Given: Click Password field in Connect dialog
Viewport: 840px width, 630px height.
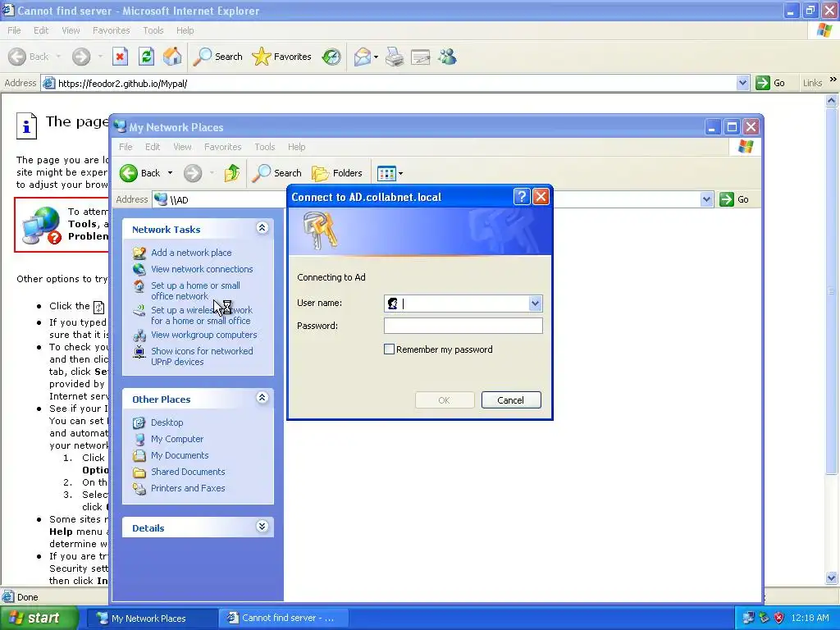Looking at the screenshot, I should [463, 326].
